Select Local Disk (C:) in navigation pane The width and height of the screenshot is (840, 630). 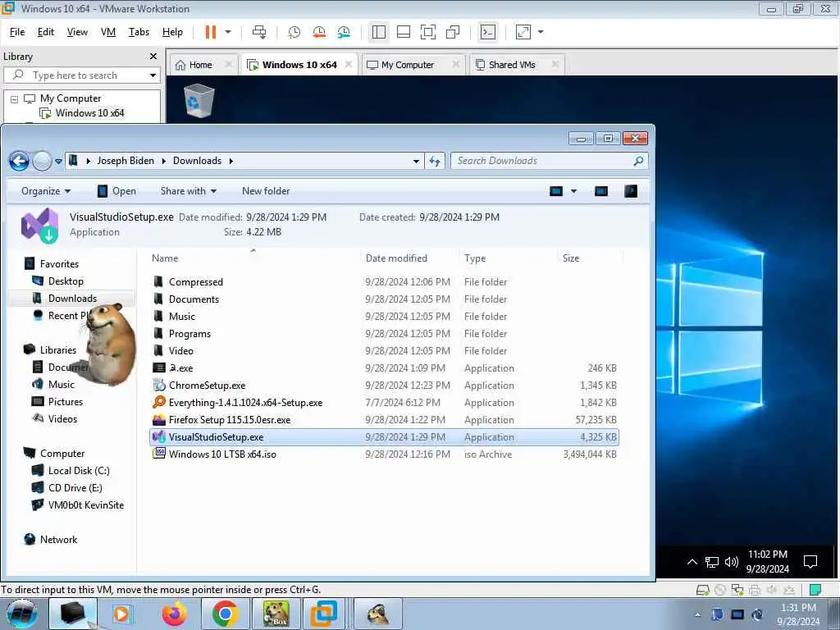coord(79,470)
